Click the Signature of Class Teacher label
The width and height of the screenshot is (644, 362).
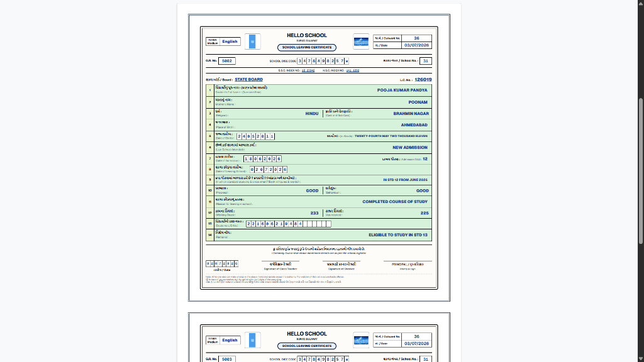280,269
